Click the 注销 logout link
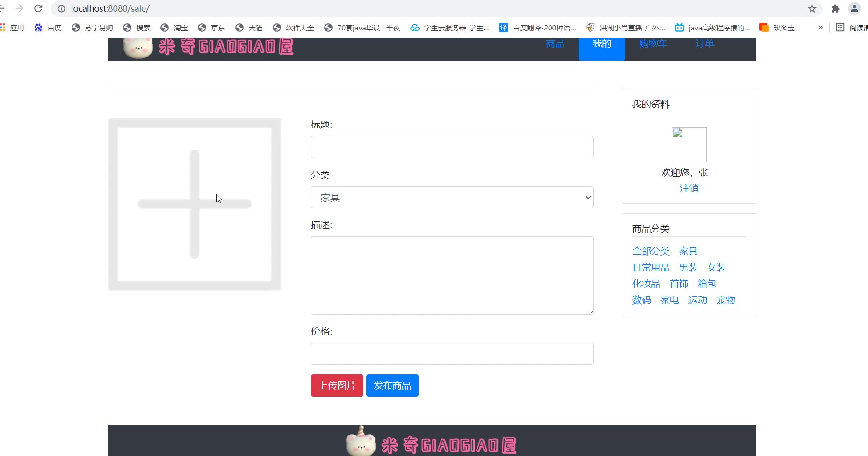 pyautogui.click(x=689, y=188)
